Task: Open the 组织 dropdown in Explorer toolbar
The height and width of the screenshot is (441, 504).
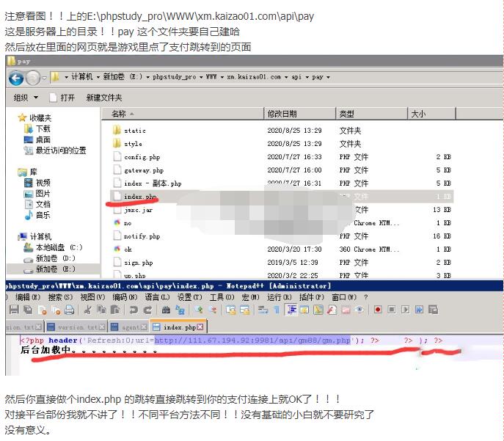Action: [x=26, y=98]
